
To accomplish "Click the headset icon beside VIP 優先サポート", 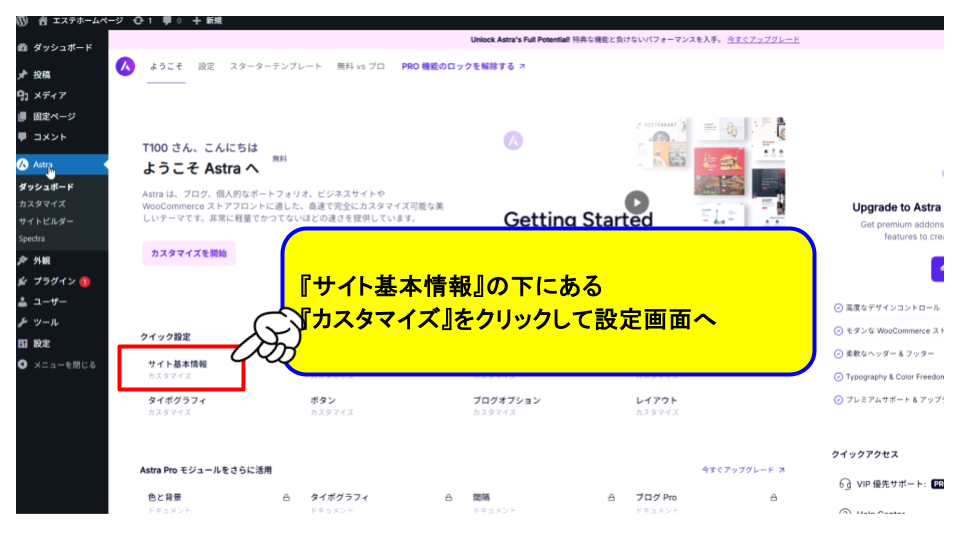I will (x=845, y=484).
